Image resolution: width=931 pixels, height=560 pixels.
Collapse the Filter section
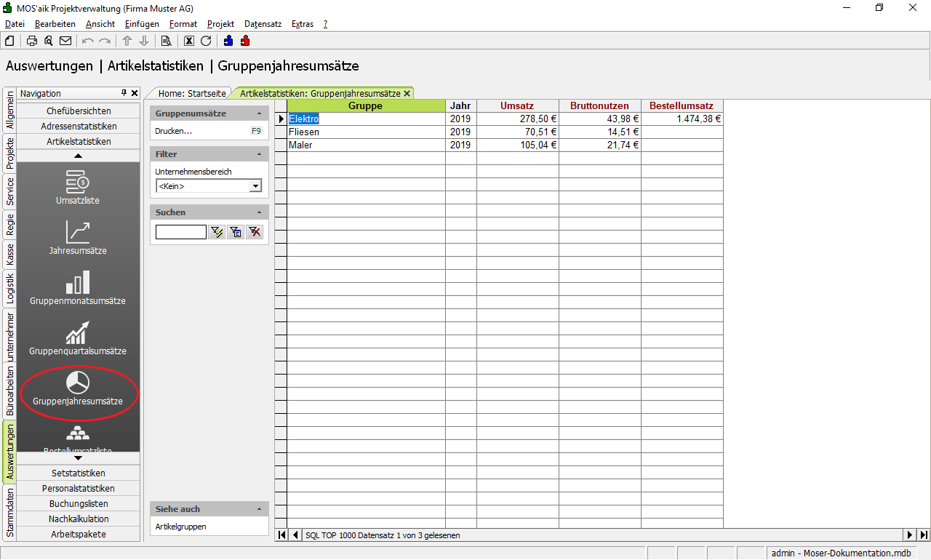coord(260,154)
